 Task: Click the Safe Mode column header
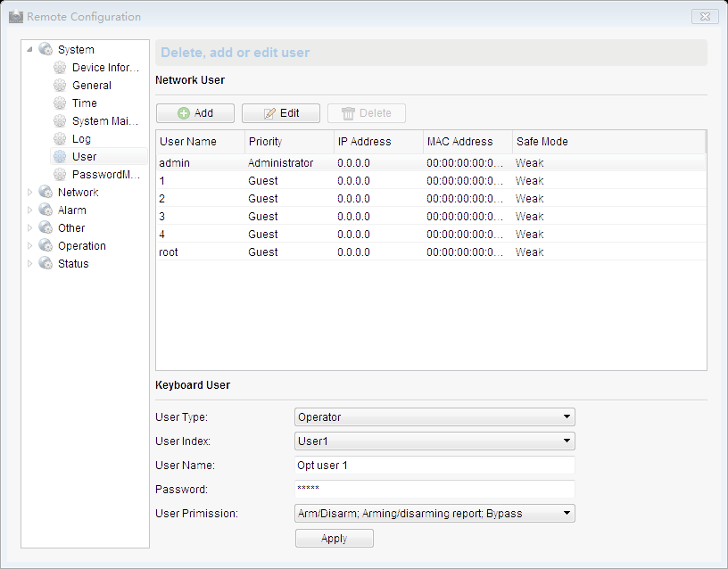[x=608, y=142]
